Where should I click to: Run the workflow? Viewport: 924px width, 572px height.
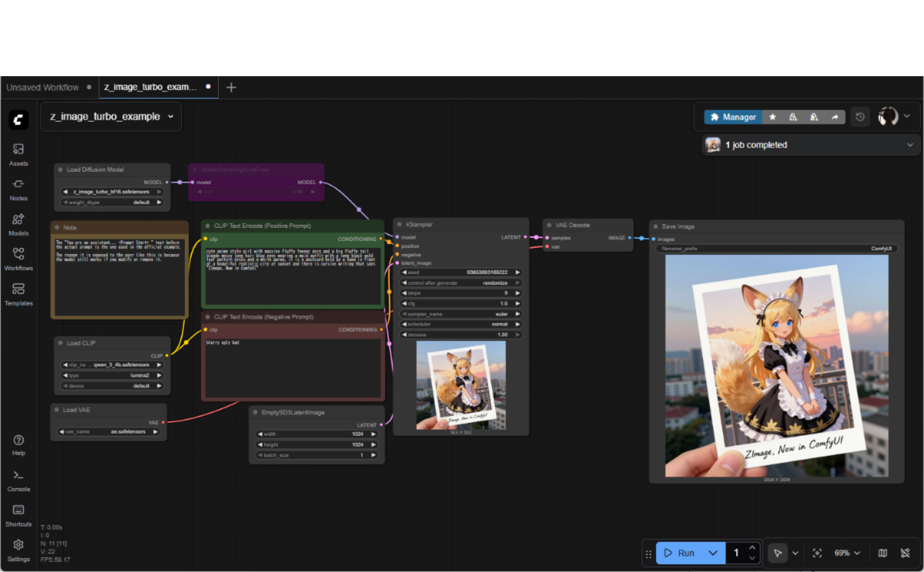[679, 553]
